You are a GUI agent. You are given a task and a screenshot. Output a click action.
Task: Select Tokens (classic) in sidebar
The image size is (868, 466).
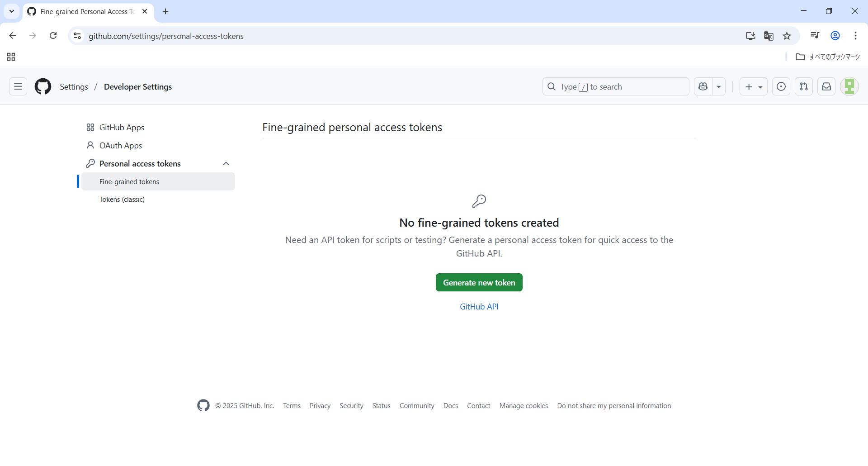point(122,200)
